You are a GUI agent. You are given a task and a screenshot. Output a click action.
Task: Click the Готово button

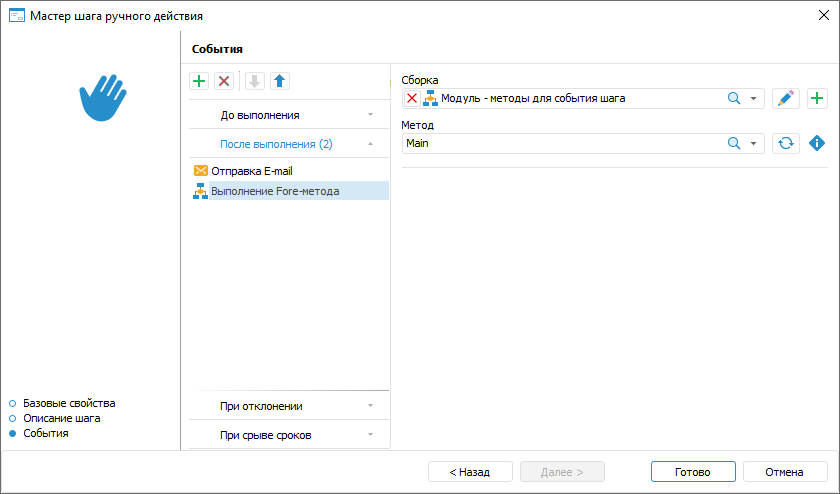[x=692, y=471]
